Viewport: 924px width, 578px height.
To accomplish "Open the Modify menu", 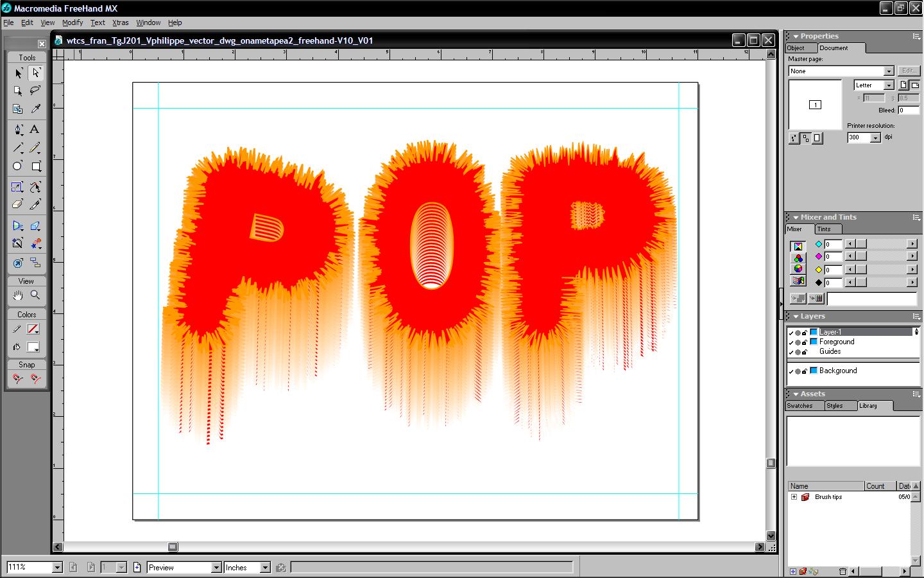I will tap(73, 22).
